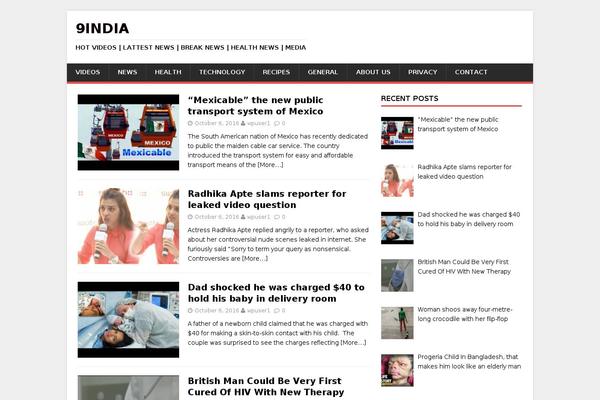The image size is (600, 400).
Task: Open the British Man HIV article main thumbnail
Action: coord(128,387)
